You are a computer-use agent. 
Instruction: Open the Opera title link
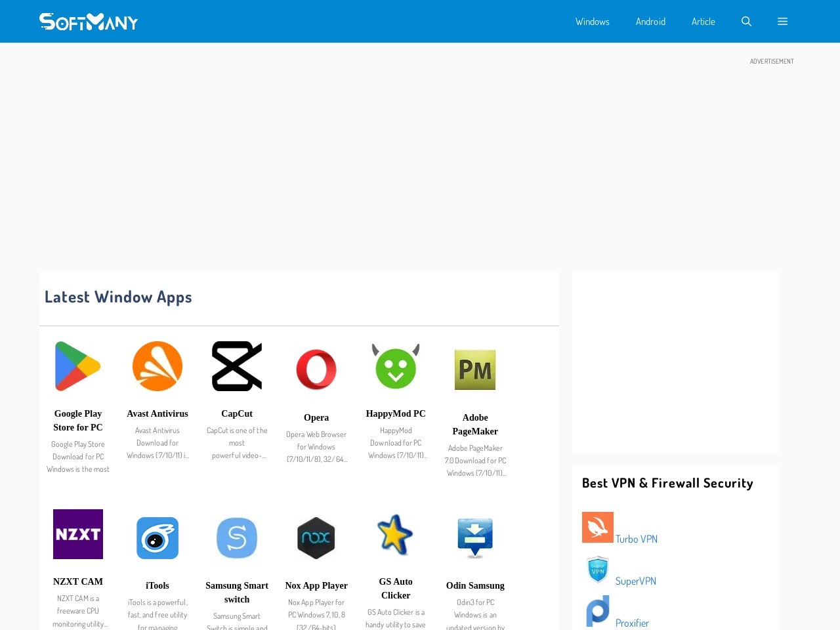316,417
